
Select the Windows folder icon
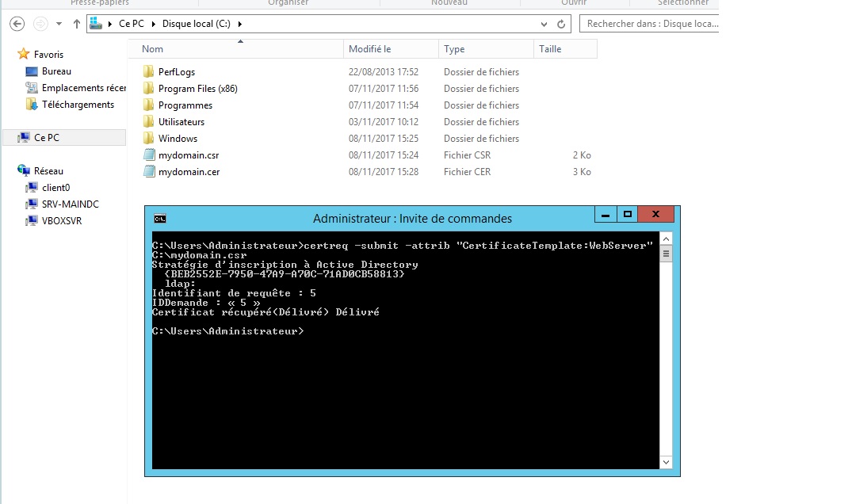click(148, 138)
